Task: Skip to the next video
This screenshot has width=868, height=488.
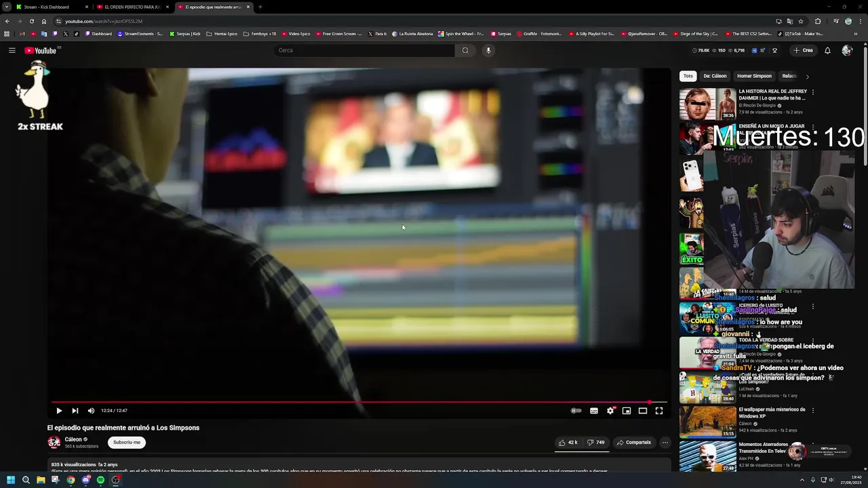Action: click(75, 411)
